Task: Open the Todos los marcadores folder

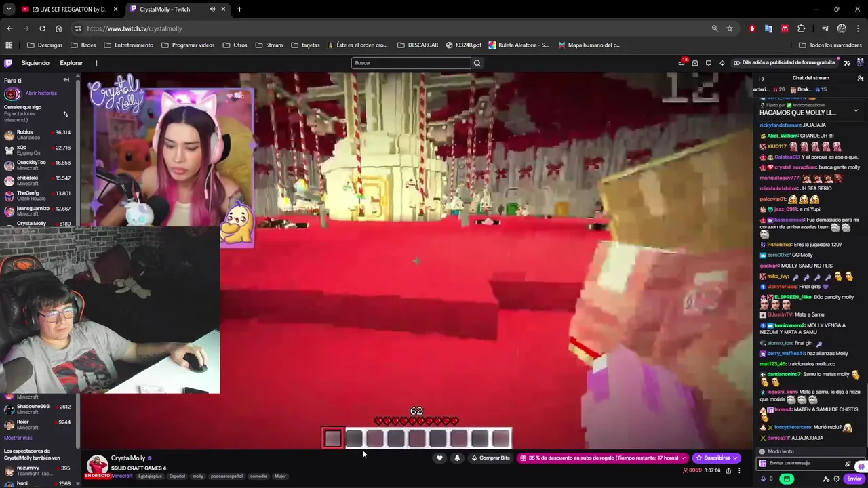Action: [830, 45]
